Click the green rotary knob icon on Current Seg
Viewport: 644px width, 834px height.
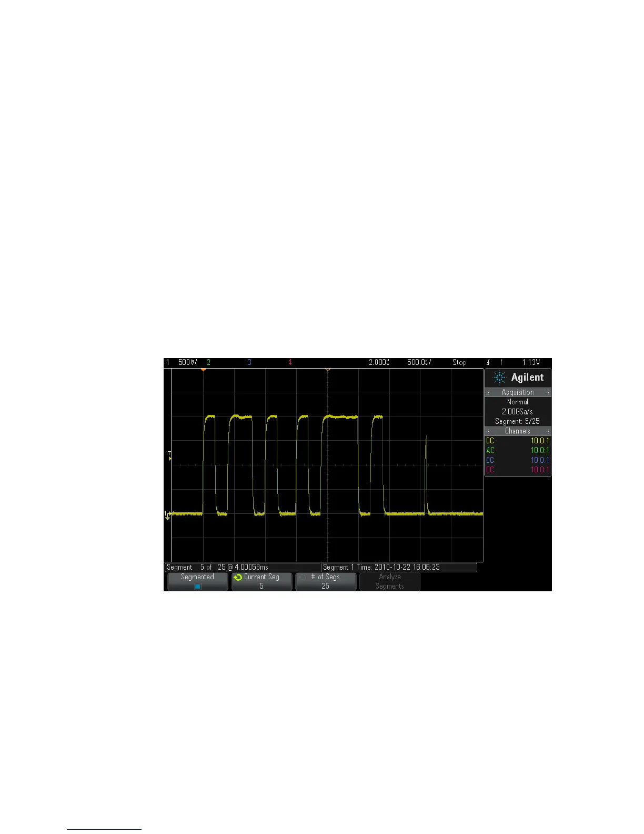[x=238, y=577]
